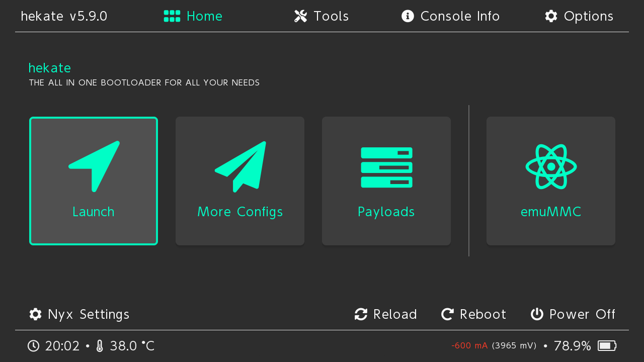This screenshot has width=644, height=362.
Task: Click the Home grid icon
Action: click(172, 16)
